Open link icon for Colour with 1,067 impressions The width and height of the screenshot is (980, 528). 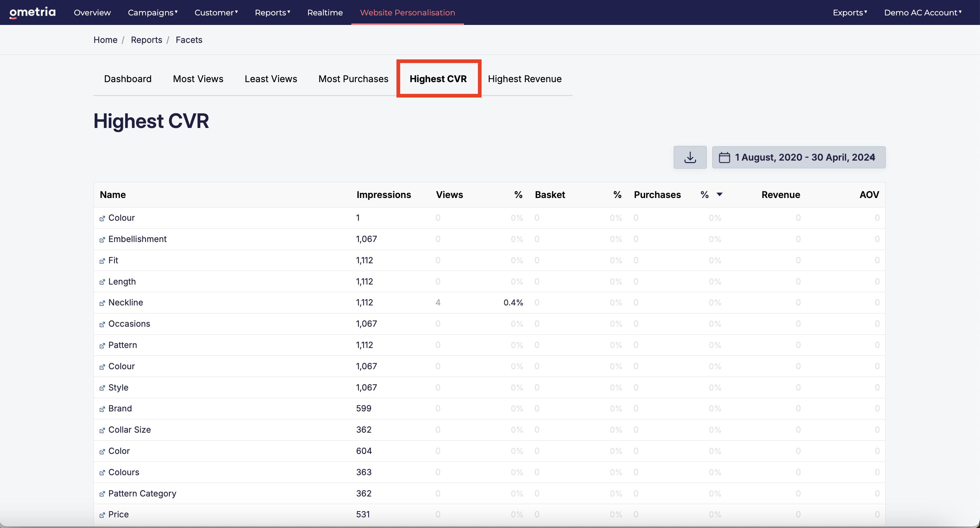[102, 367]
